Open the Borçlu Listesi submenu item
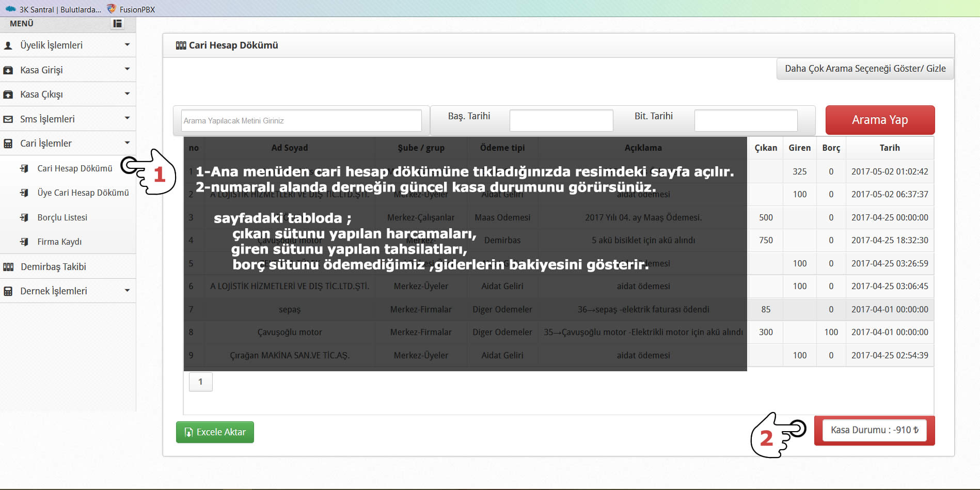This screenshot has height=490, width=980. click(62, 217)
